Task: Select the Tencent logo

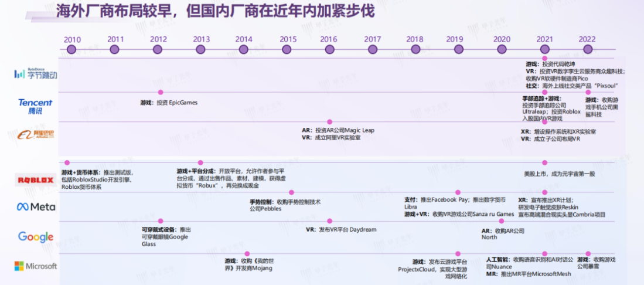Action: [35, 106]
